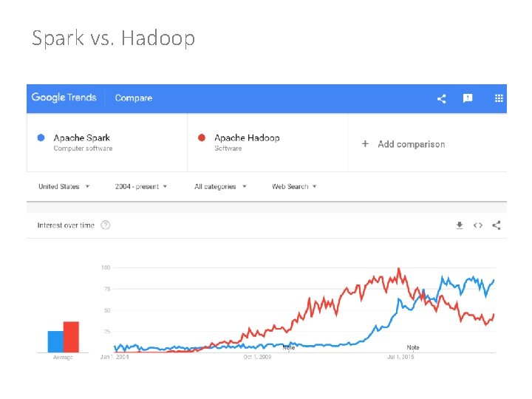Open the United States region dropdown
Viewport: 532px width, 399px height.
[x=64, y=187]
